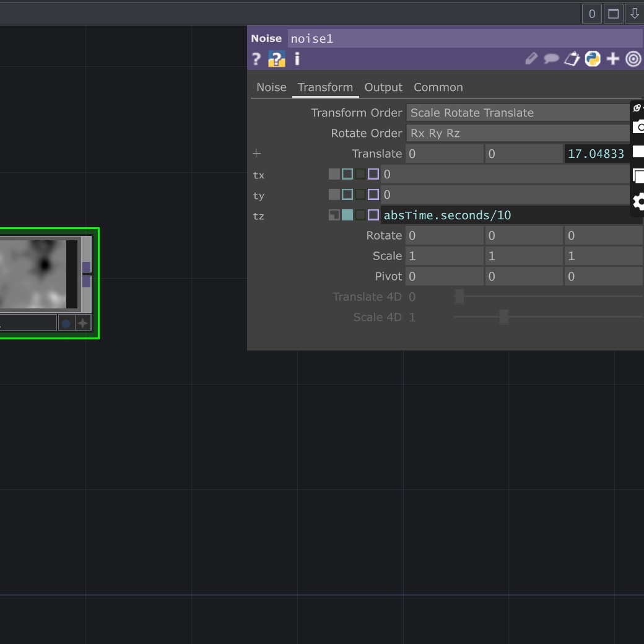The image size is (644, 644).
Task: Enable expression mode for the tx parameter
Action: point(348,174)
